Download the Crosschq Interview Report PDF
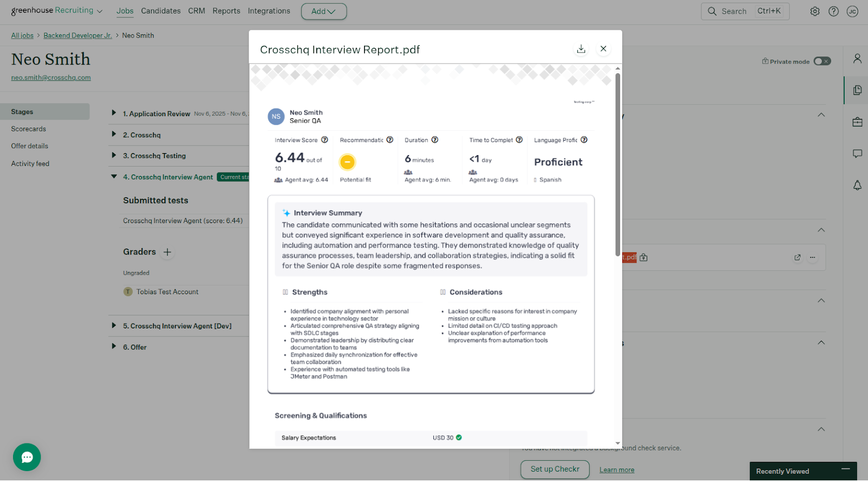 click(581, 49)
